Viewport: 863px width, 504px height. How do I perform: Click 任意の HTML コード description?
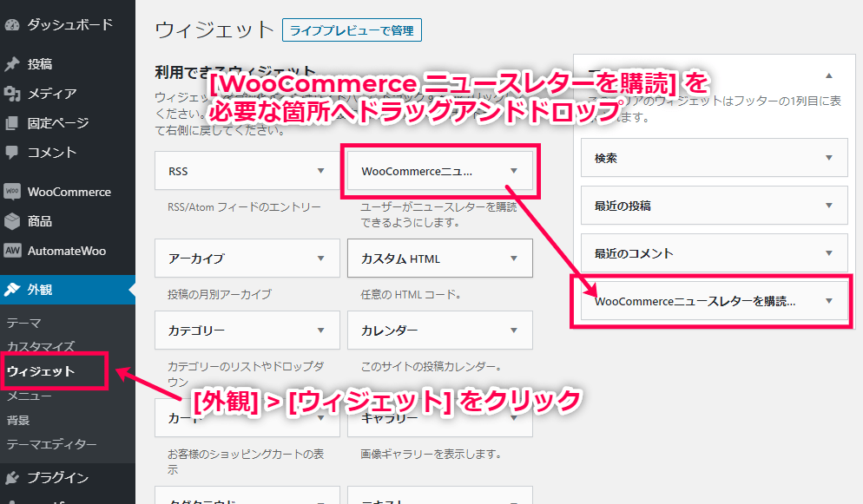pyautogui.click(x=411, y=295)
